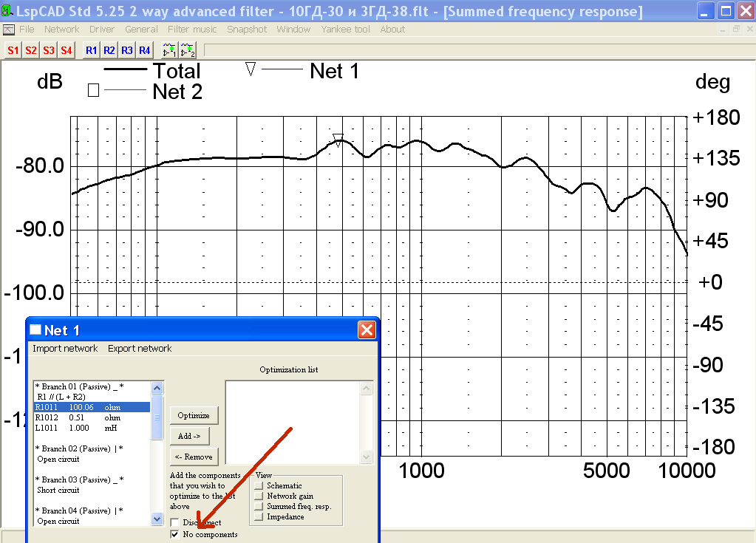756x543 pixels.
Task: Select Branch 02 (Passive) header row
Action: [92, 448]
